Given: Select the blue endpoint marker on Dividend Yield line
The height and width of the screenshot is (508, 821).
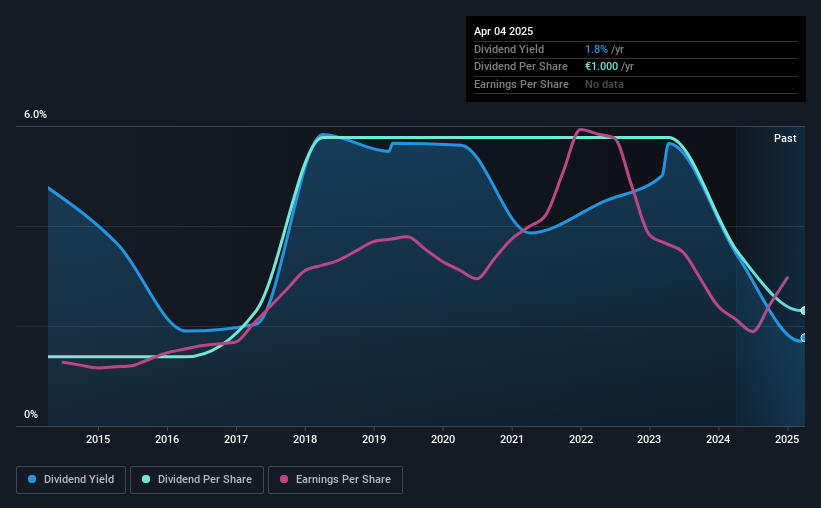Looking at the screenshot, I should [803, 338].
